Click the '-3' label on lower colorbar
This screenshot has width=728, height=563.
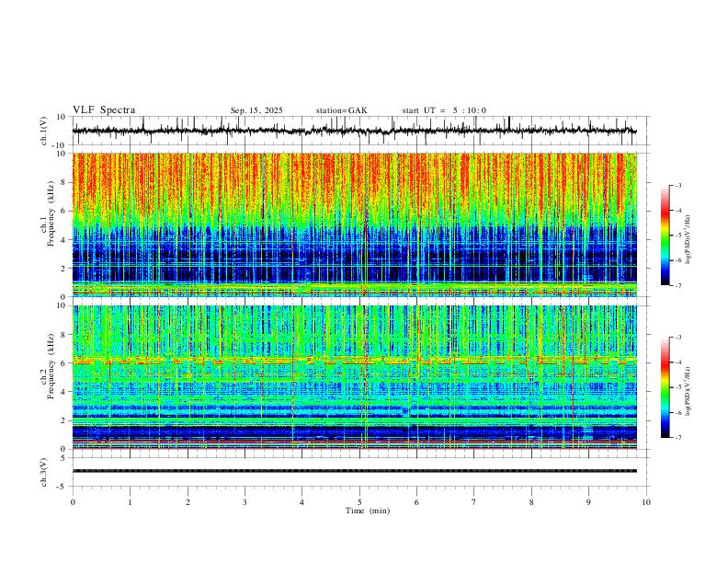pos(677,338)
